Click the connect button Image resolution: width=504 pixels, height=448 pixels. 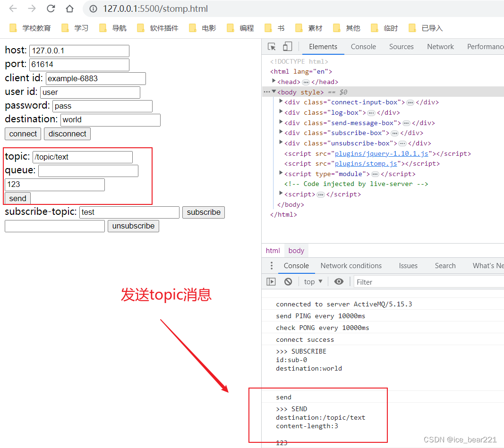tap(23, 134)
